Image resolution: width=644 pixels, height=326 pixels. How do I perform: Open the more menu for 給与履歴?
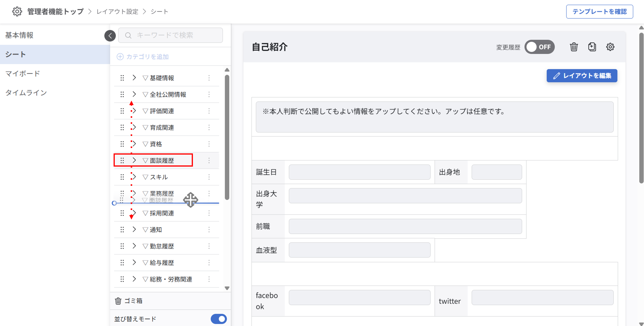coord(209,262)
